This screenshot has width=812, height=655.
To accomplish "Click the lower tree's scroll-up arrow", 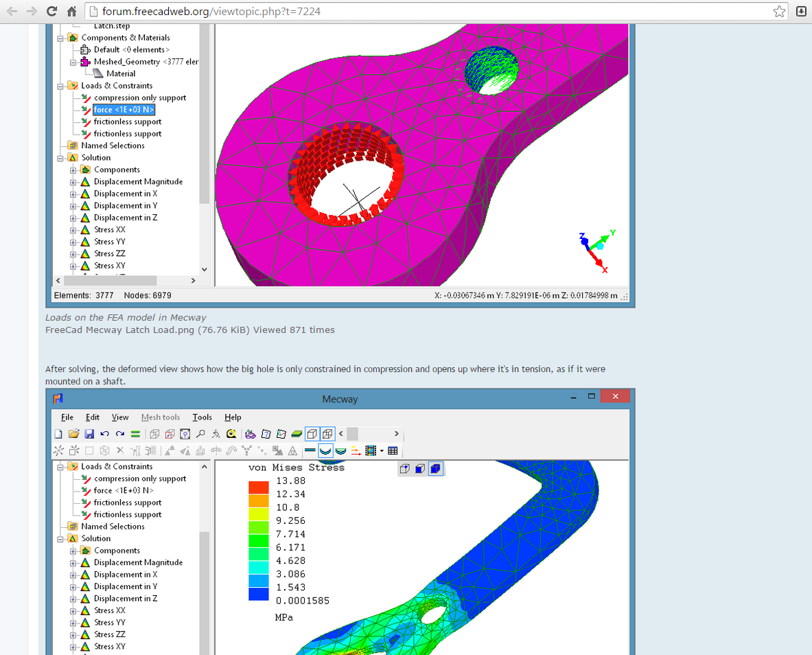I will (x=205, y=467).
